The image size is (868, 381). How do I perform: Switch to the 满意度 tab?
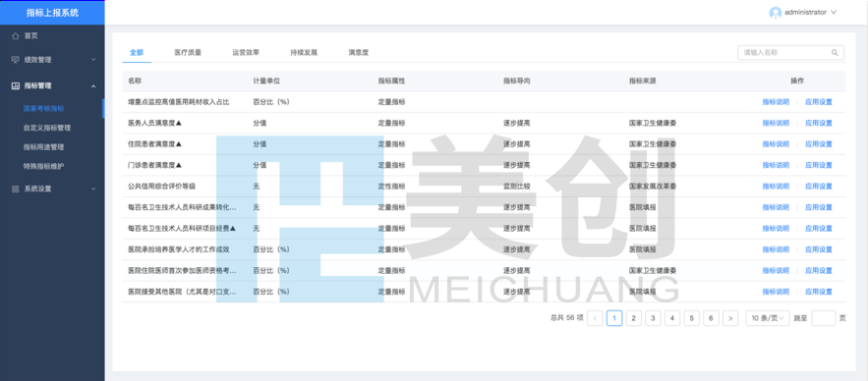(359, 52)
